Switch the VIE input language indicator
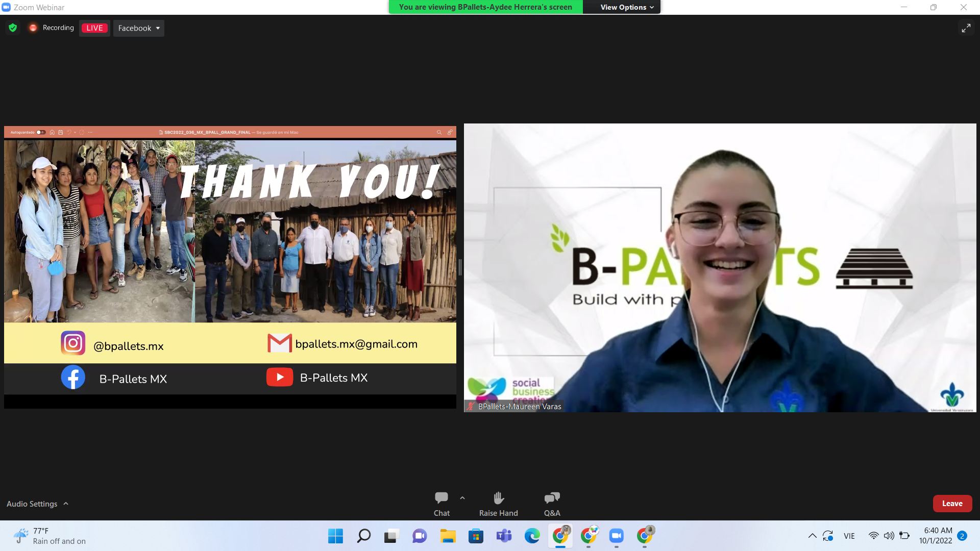The image size is (980, 551). point(849,536)
